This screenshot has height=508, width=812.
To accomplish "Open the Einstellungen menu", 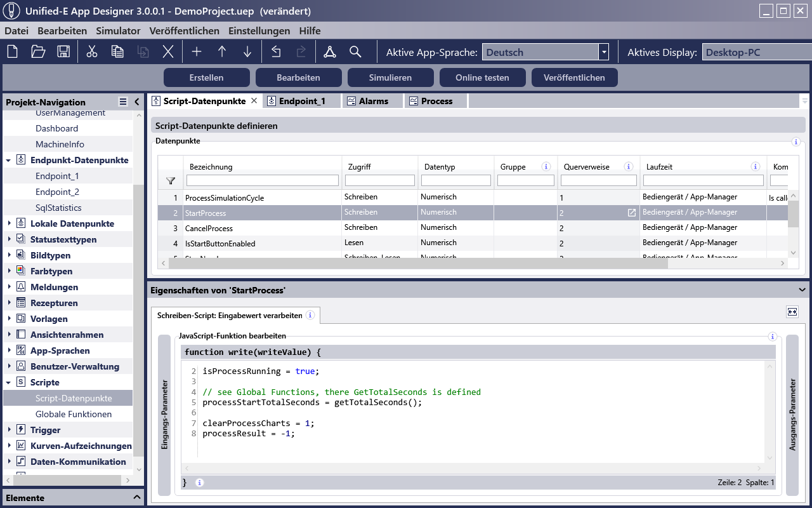I will coord(259,30).
